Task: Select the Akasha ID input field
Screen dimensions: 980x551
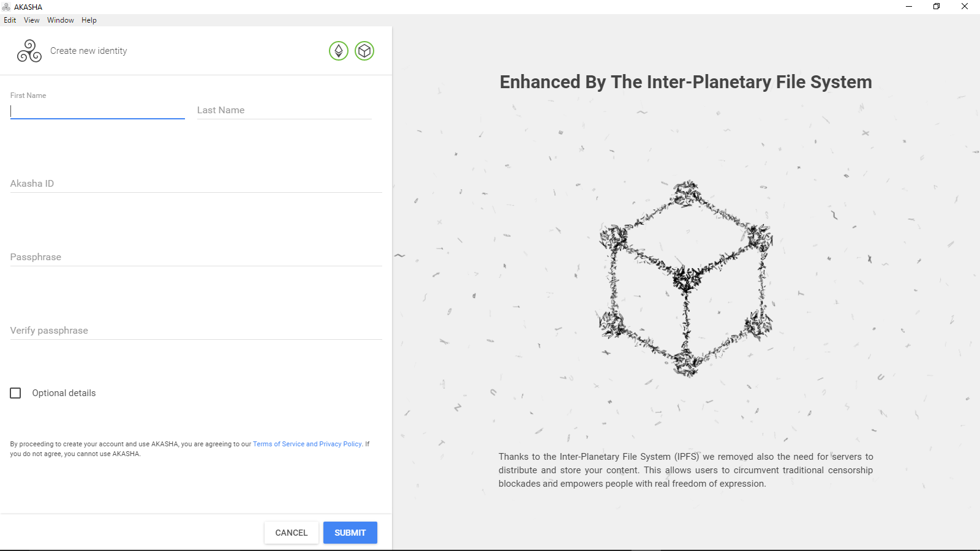Action: 196,184
